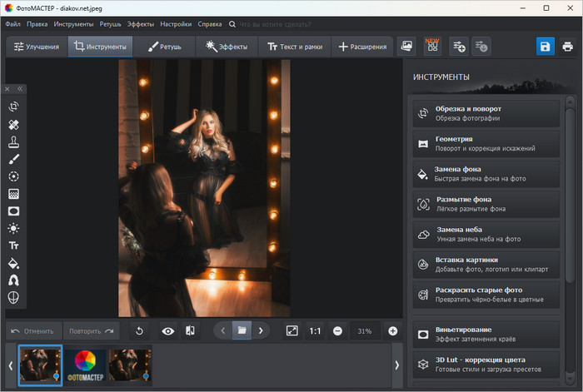Click the blue save disk icon

545,47
